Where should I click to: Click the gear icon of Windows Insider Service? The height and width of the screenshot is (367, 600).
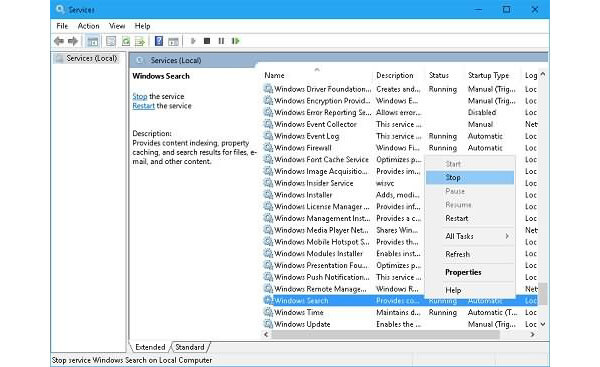pyautogui.click(x=268, y=183)
